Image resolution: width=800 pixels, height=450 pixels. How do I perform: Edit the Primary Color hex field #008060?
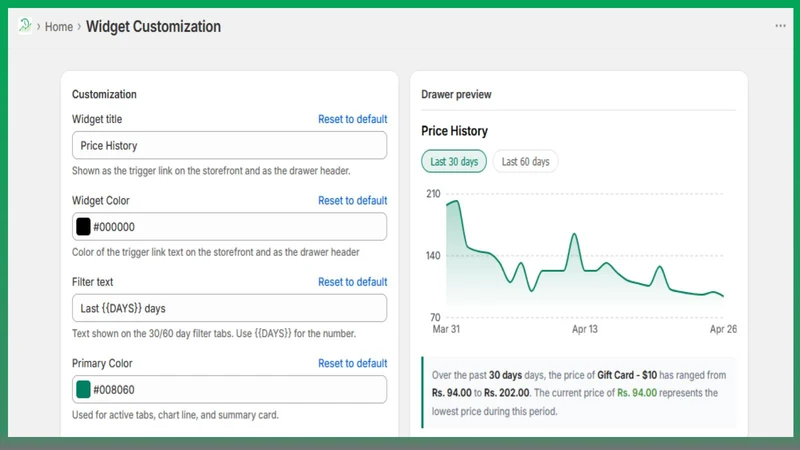229,389
